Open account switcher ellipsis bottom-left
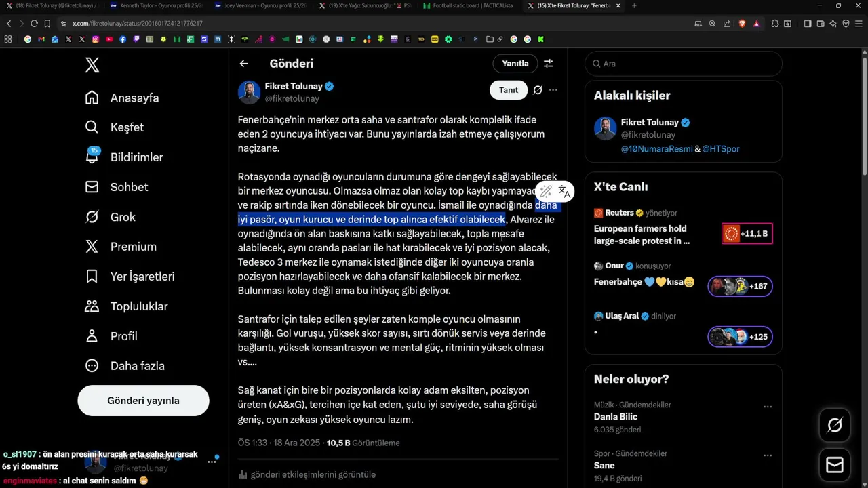The image size is (868, 488). (x=212, y=462)
